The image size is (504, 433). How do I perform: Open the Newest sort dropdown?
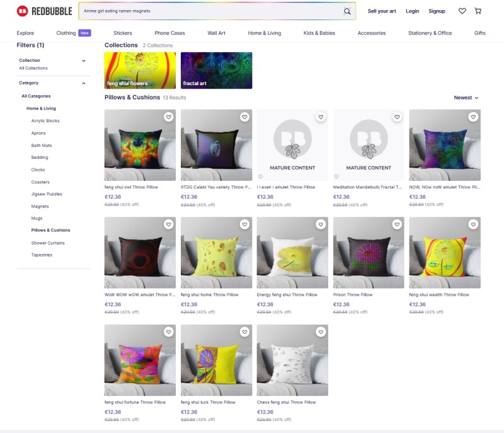tap(466, 98)
